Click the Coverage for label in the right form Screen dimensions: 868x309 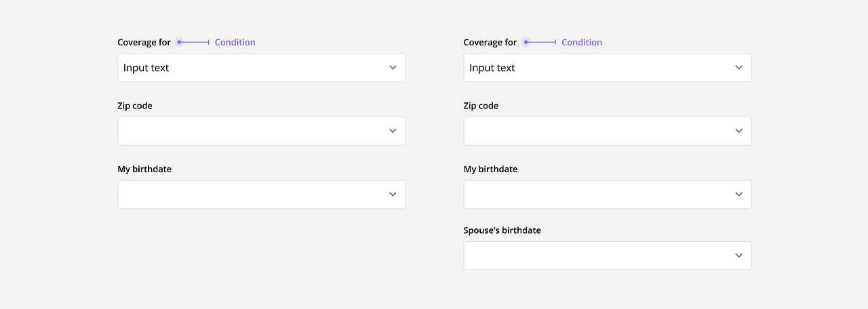[x=490, y=42]
